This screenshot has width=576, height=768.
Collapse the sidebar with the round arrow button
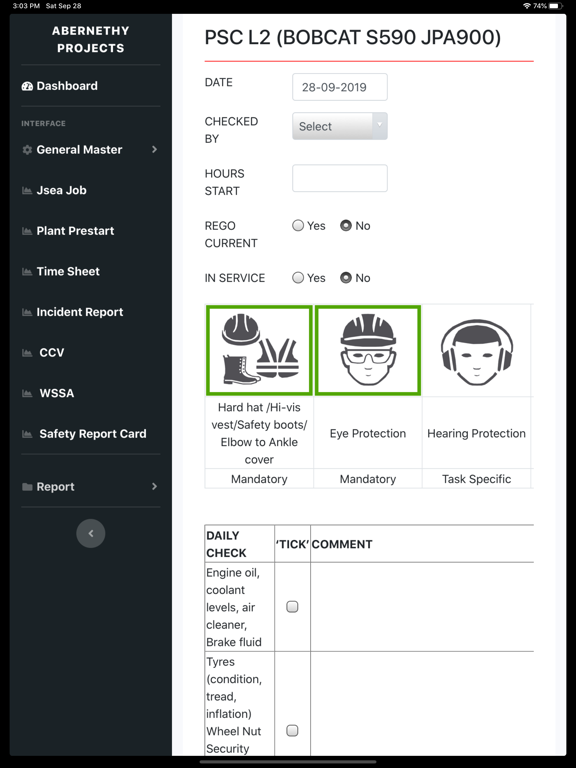[91, 533]
